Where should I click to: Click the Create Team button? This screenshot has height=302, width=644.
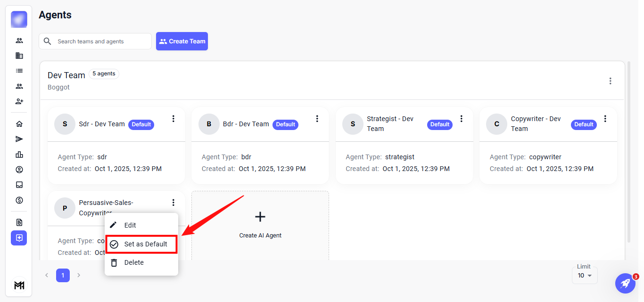(182, 41)
